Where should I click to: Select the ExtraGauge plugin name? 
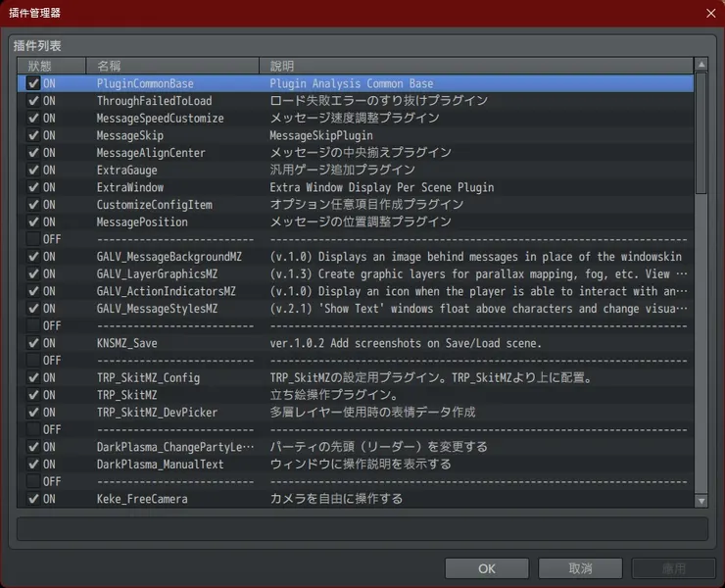click(126, 171)
